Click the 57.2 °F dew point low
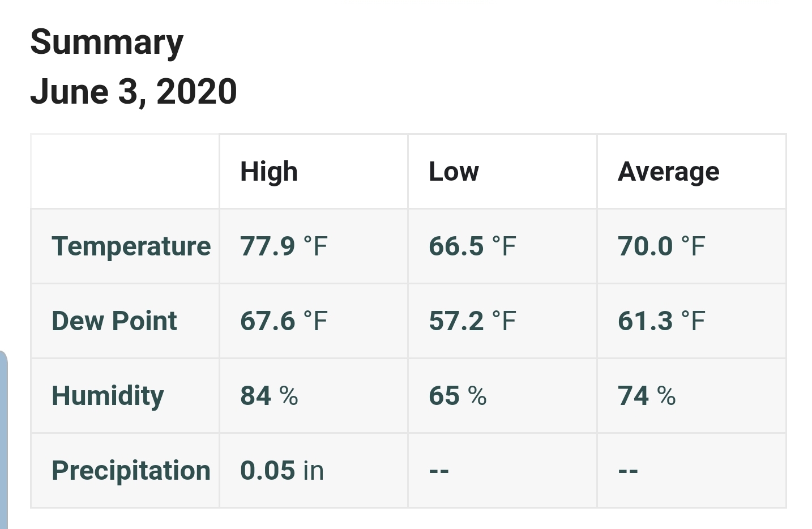The image size is (812, 529). click(x=472, y=321)
